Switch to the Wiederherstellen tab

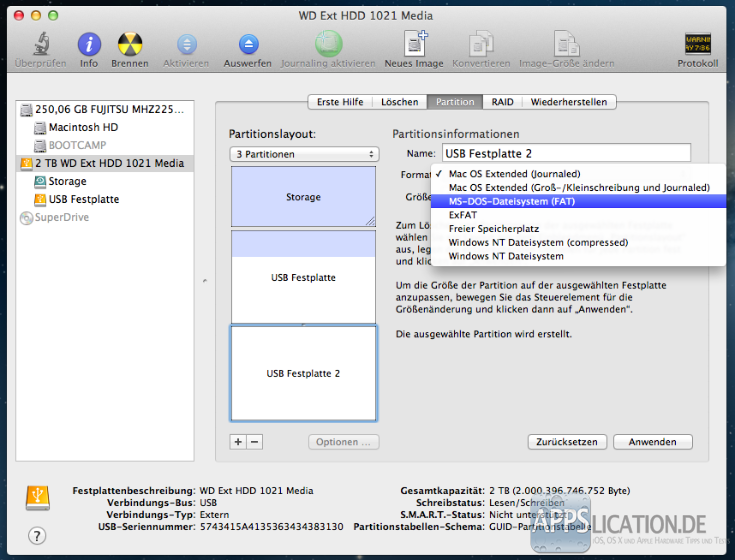tap(569, 102)
